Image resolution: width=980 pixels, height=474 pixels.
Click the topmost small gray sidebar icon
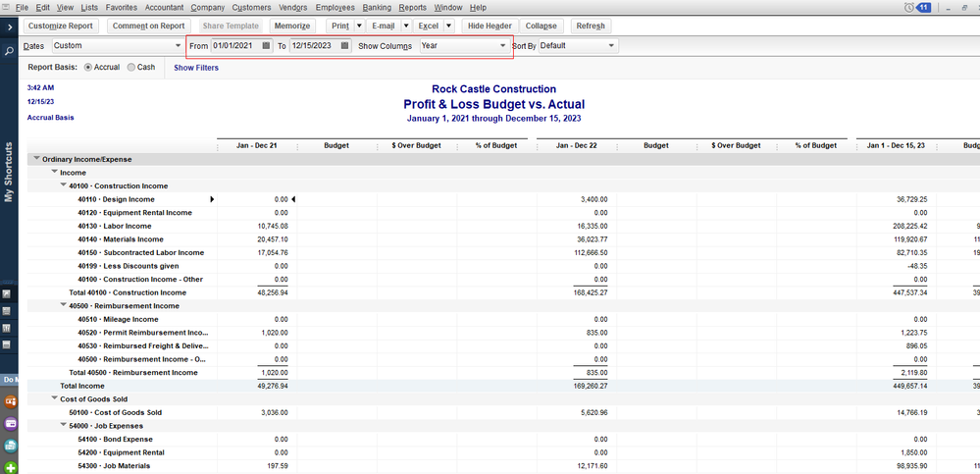point(7,293)
